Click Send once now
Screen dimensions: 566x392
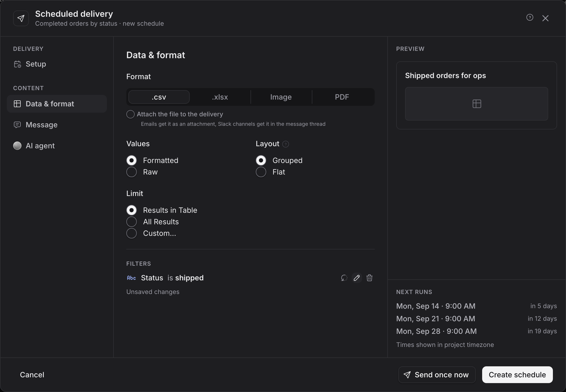point(437,375)
